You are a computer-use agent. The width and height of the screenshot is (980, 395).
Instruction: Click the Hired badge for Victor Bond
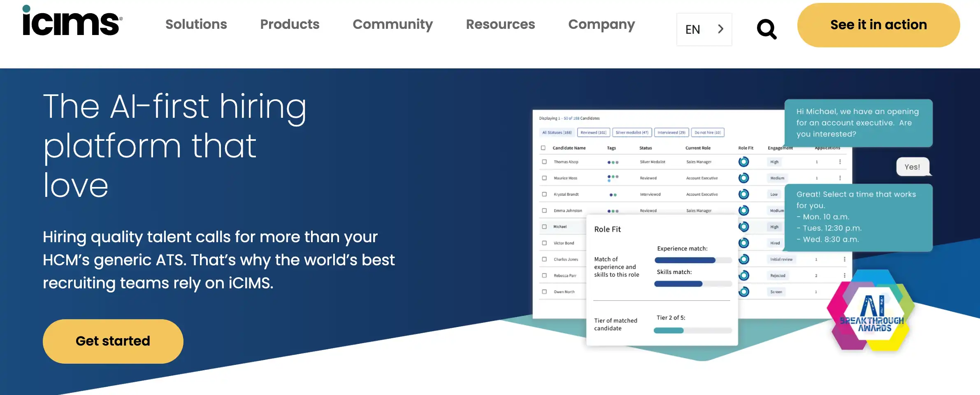pos(775,243)
